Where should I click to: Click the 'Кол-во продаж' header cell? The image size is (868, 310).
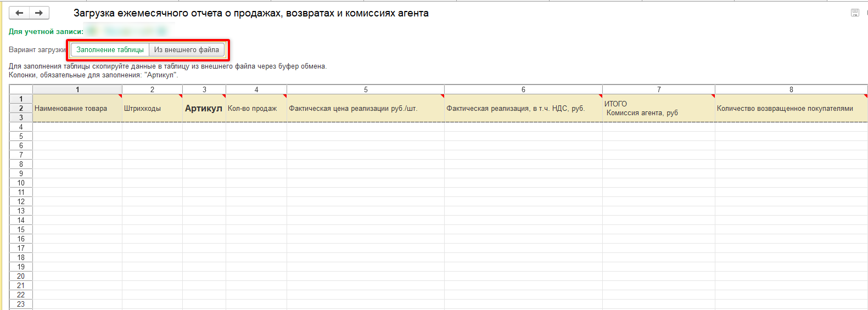pyautogui.click(x=256, y=108)
